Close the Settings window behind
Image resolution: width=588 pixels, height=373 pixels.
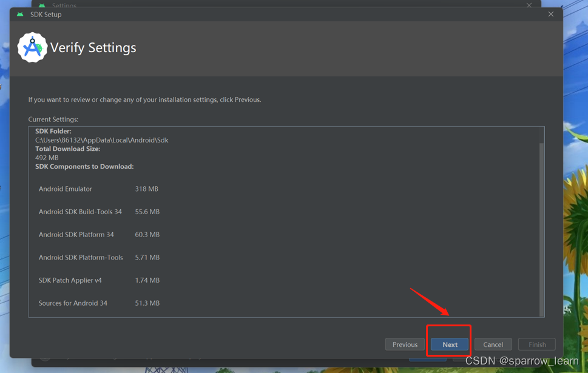pos(529,5)
